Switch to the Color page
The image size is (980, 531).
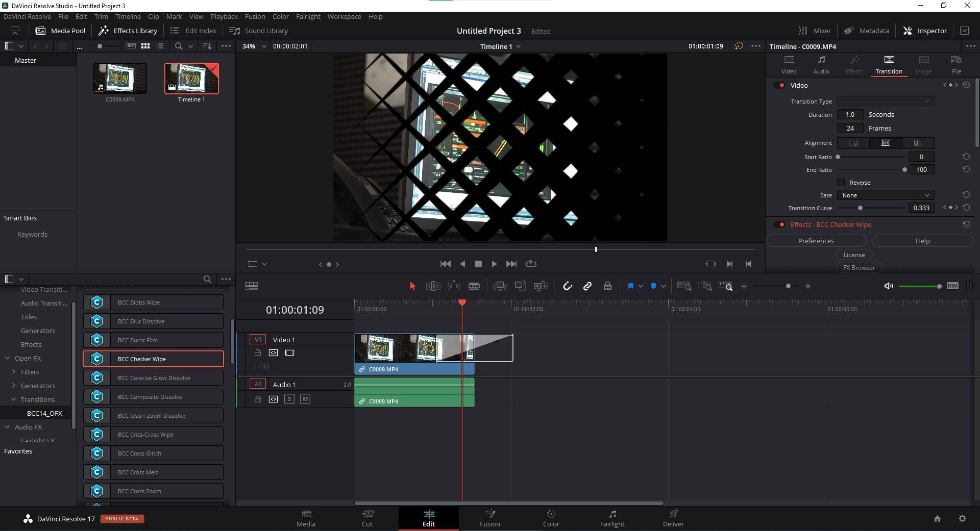coord(551,518)
